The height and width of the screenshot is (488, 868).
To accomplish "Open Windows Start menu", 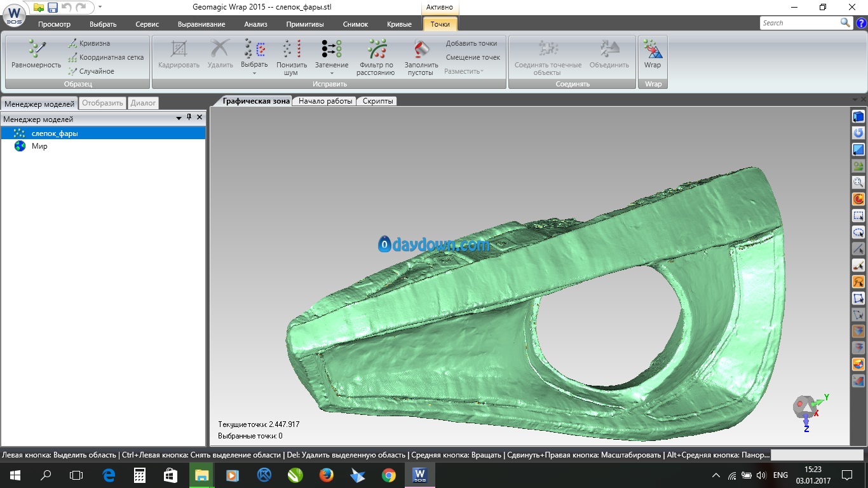I will click(15, 475).
